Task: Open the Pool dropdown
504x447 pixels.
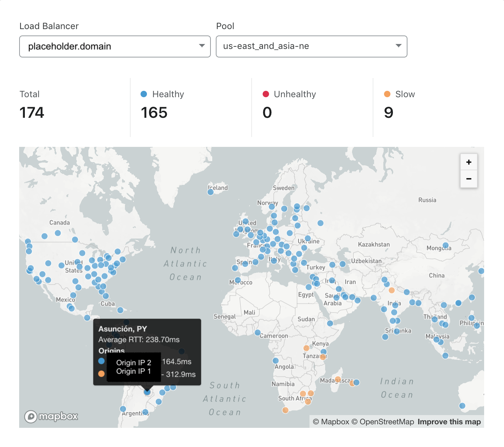Action: [311, 46]
